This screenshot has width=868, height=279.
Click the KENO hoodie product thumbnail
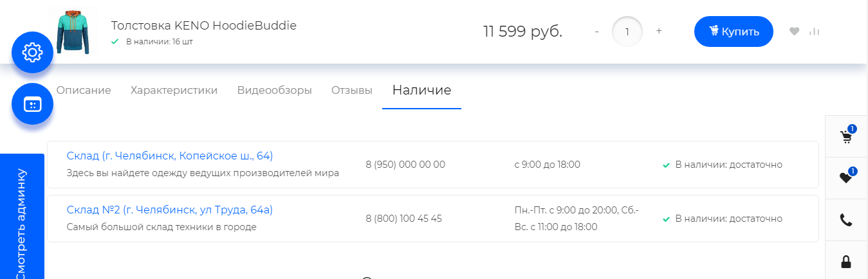[x=72, y=32]
